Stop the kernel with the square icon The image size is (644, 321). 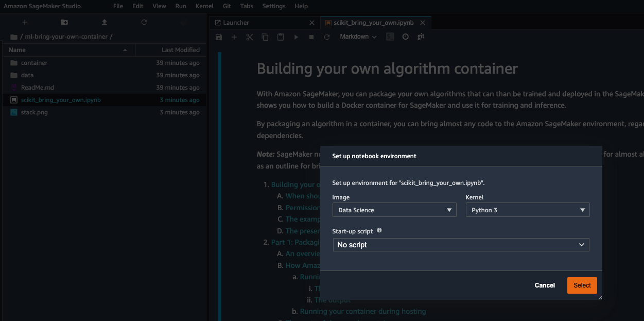[x=311, y=37]
